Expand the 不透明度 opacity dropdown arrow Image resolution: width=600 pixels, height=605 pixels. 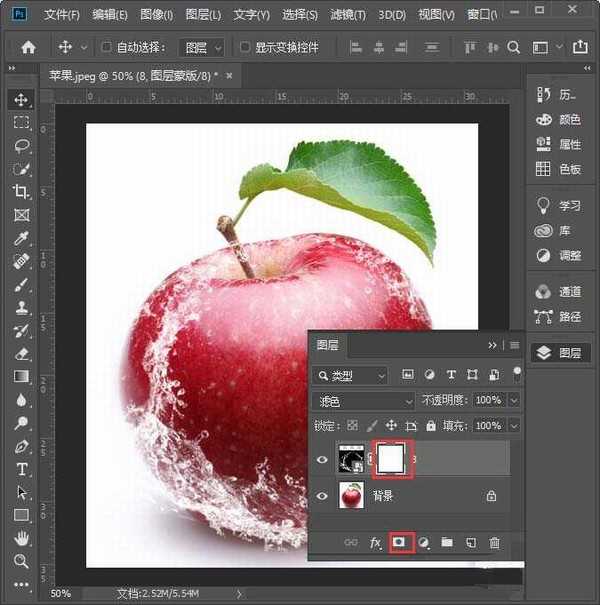click(514, 400)
